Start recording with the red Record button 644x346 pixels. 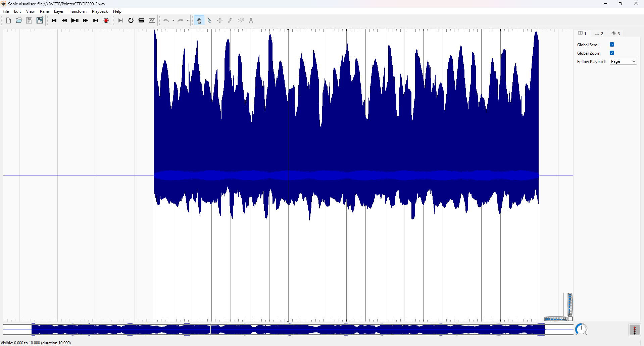[x=106, y=20]
